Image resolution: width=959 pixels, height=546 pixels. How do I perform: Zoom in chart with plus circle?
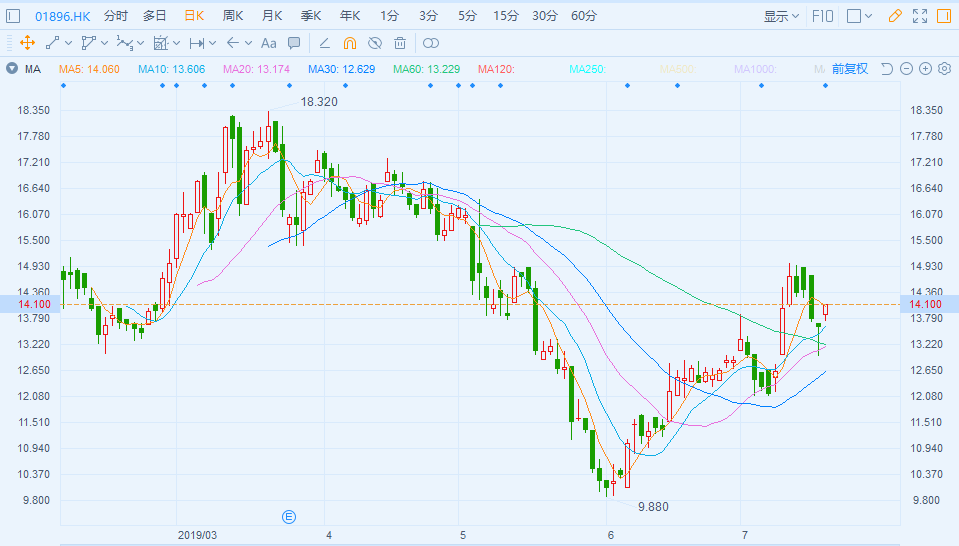pyautogui.click(x=925, y=69)
